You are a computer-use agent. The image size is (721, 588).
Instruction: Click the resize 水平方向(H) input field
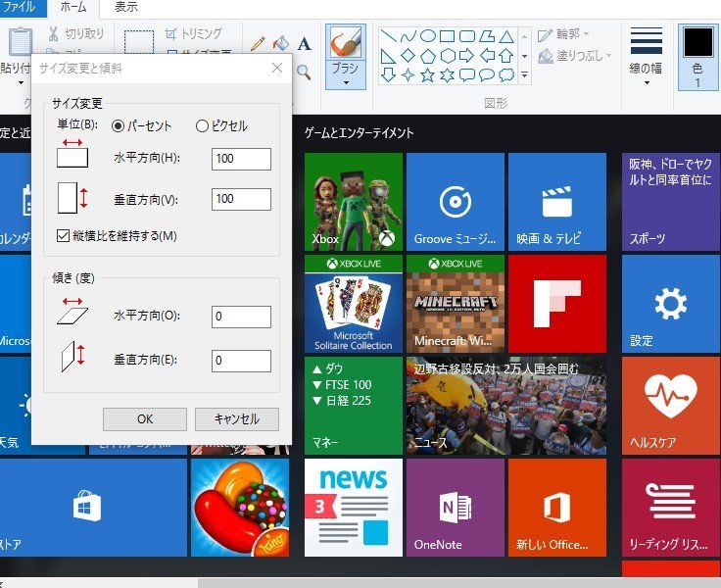pyautogui.click(x=241, y=159)
